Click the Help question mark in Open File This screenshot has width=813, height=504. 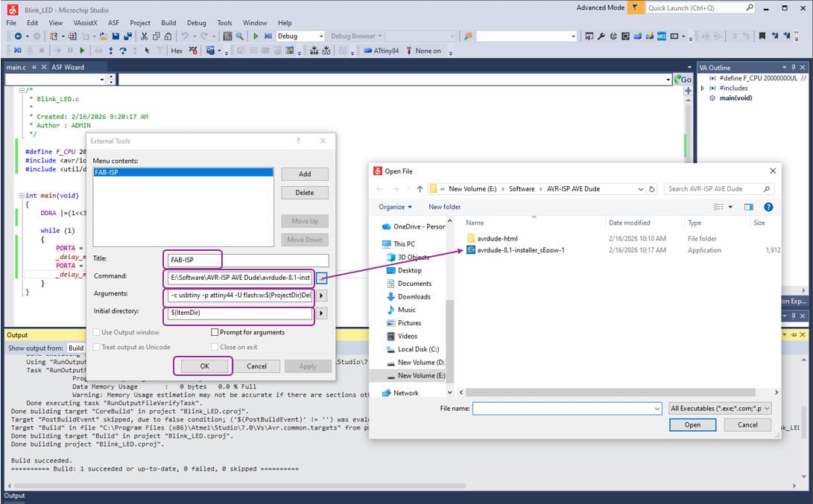(x=768, y=207)
